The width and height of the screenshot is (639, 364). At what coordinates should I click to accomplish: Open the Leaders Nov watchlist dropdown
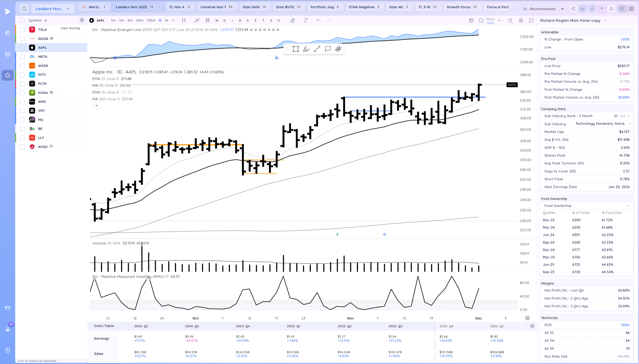52,9
